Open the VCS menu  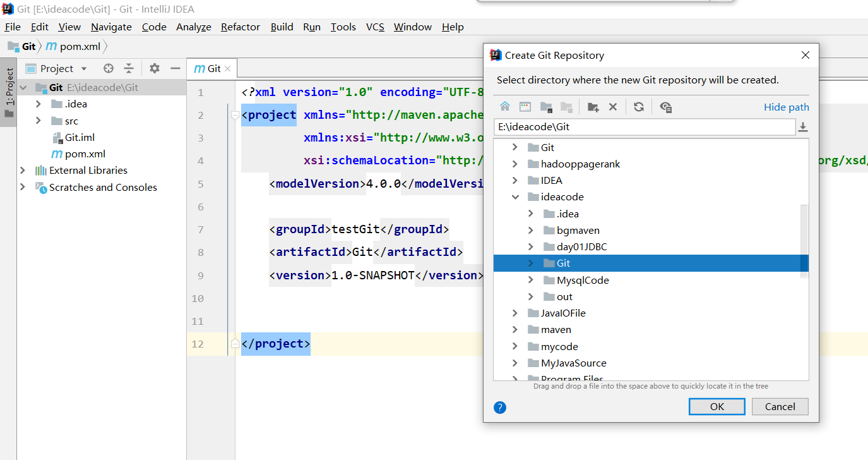[x=375, y=27]
